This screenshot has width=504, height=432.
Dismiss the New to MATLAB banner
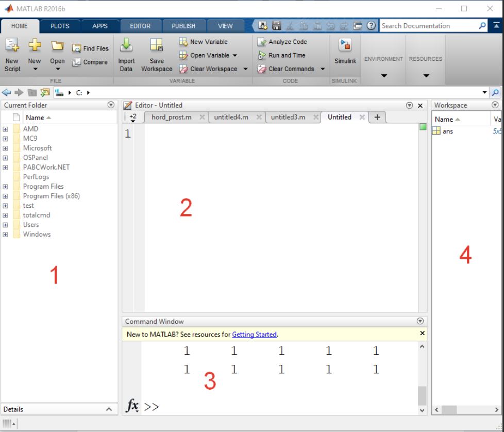pos(423,334)
